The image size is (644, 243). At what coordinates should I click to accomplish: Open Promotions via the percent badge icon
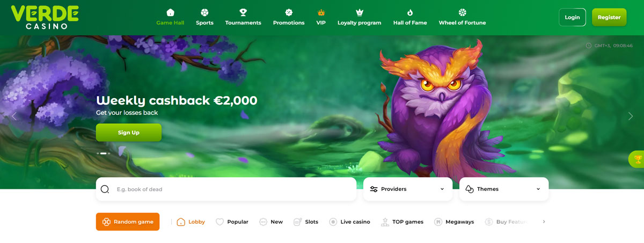[x=289, y=12]
